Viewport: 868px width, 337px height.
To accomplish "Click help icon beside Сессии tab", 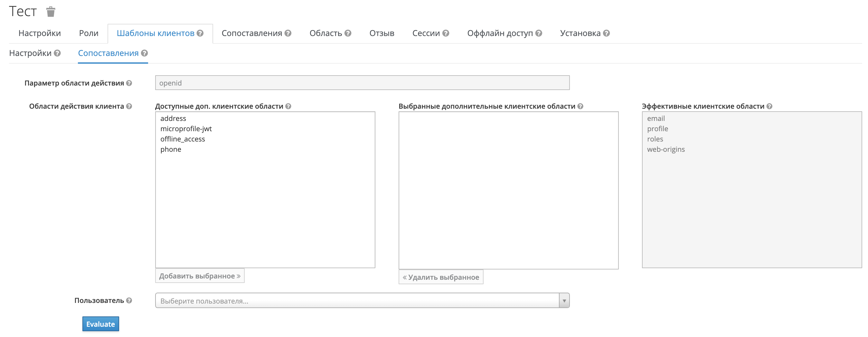I will [x=446, y=33].
